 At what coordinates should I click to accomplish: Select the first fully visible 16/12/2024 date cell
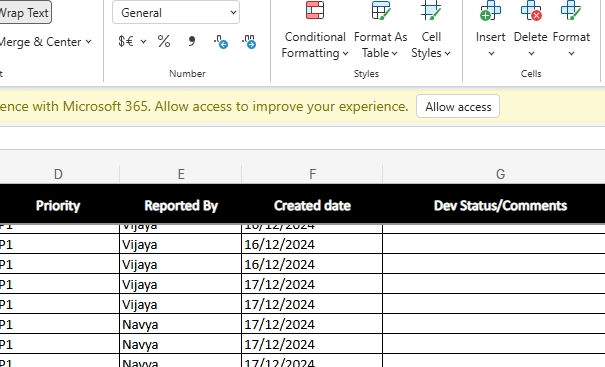tap(312, 244)
